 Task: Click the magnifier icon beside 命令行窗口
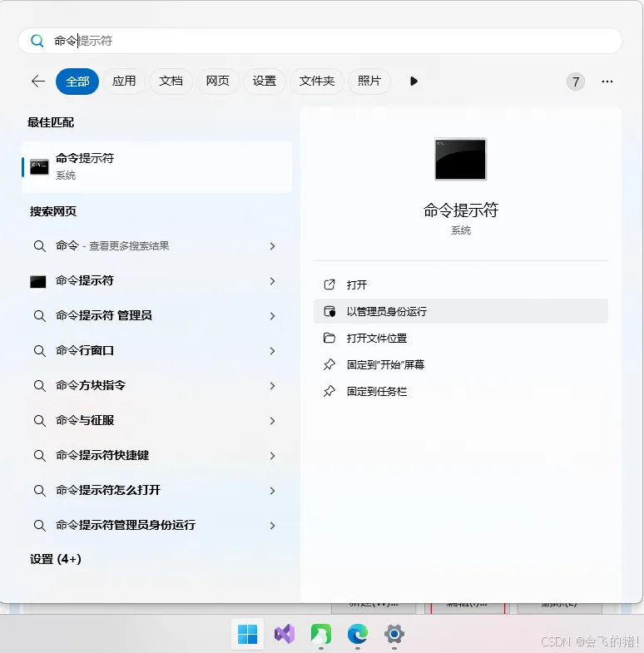tap(40, 351)
